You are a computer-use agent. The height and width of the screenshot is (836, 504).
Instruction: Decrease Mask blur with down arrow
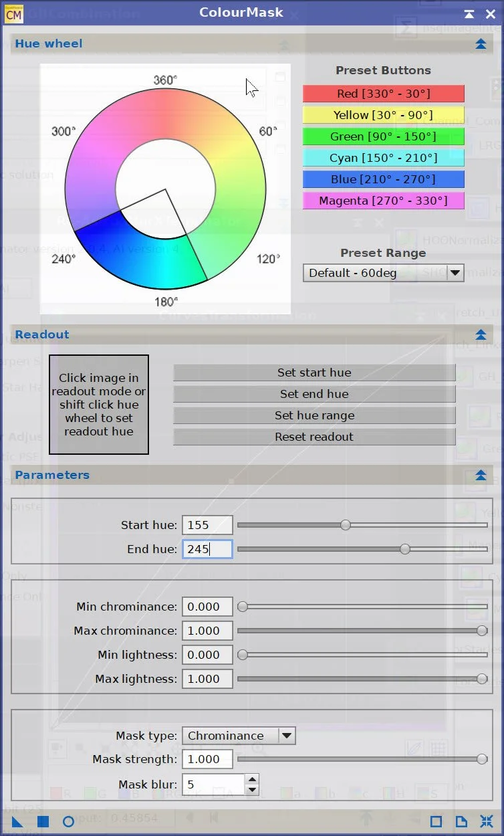pos(252,790)
